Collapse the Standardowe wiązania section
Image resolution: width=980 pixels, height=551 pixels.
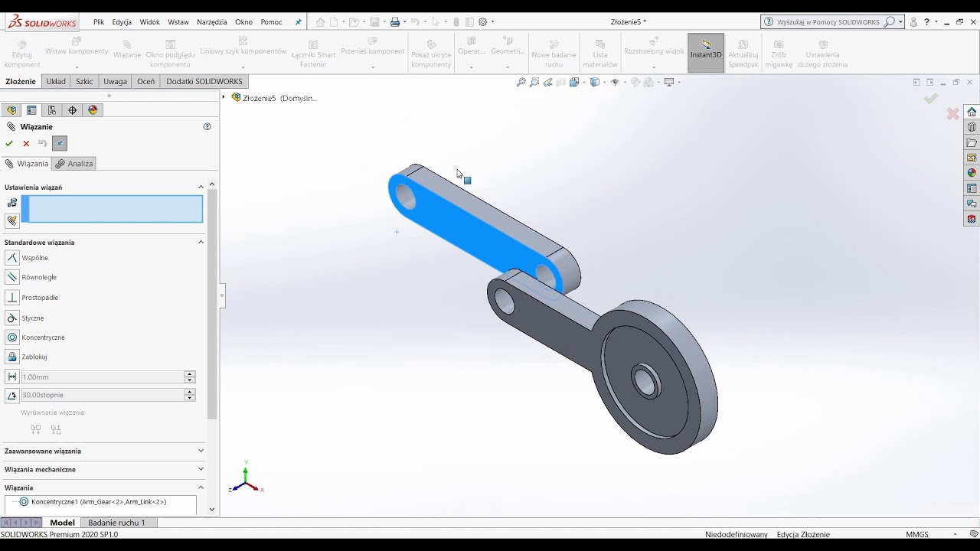click(x=201, y=242)
